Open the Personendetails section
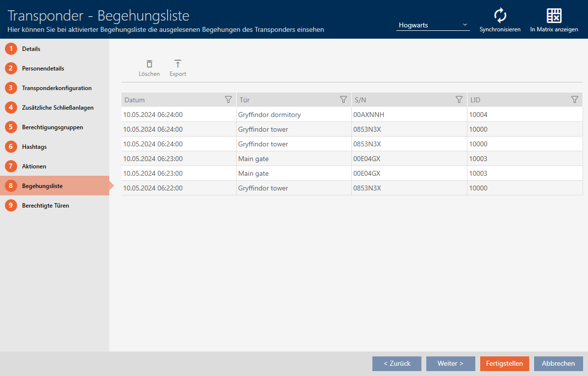 (x=43, y=69)
